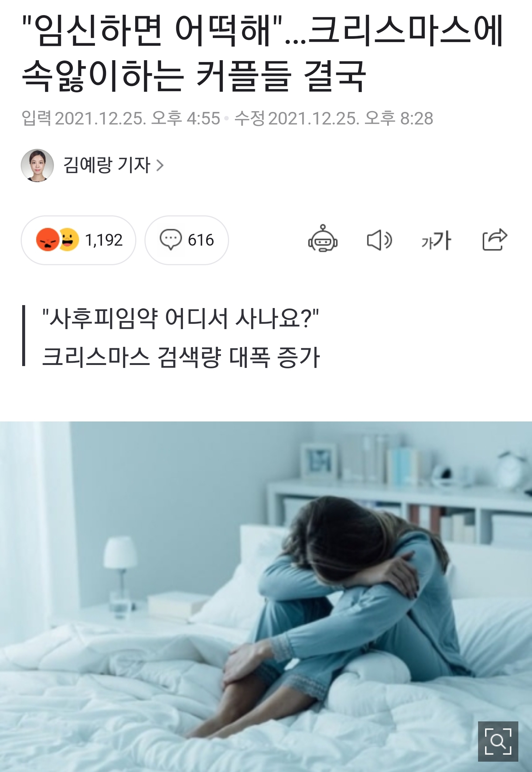Enlarge image with magnifier icon
The height and width of the screenshot is (772, 532).
(x=498, y=741)
